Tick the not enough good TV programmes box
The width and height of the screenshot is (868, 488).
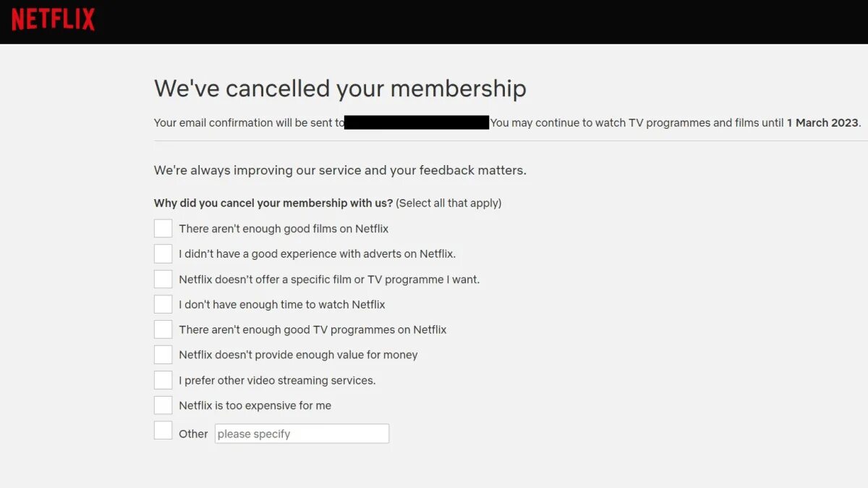tap(163, 329)
